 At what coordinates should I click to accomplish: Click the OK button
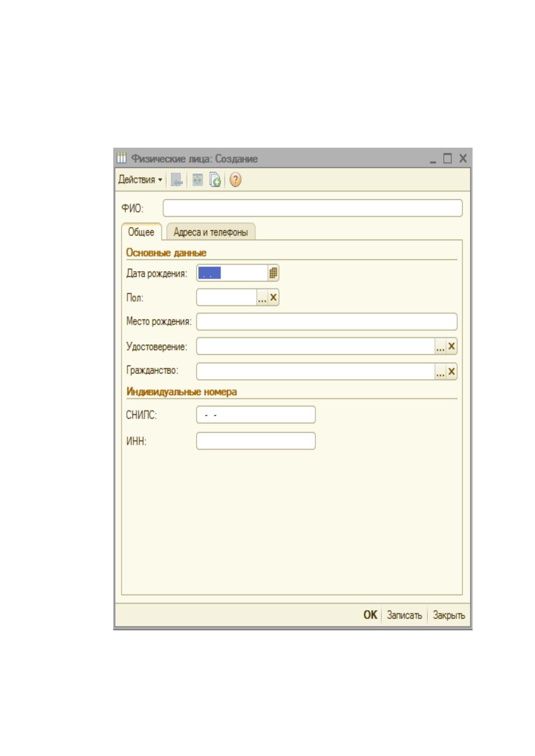(370, 615)
